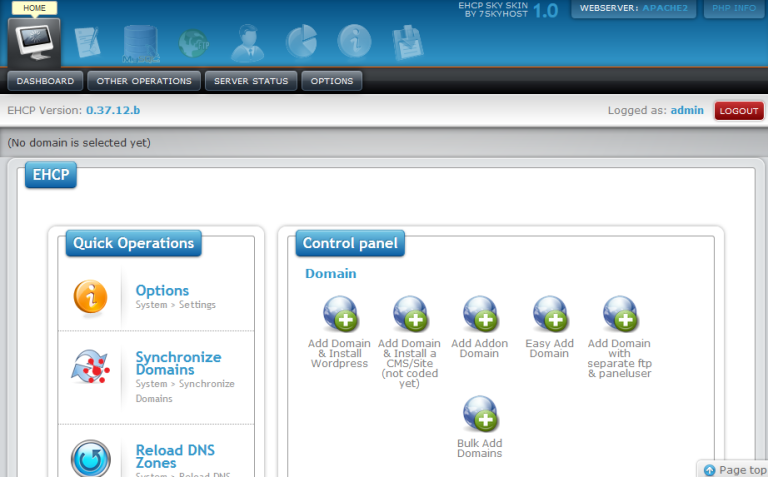
Task: Click the EHCP SKY SKIN BY 7SKYHOST text
Action: 493,9
